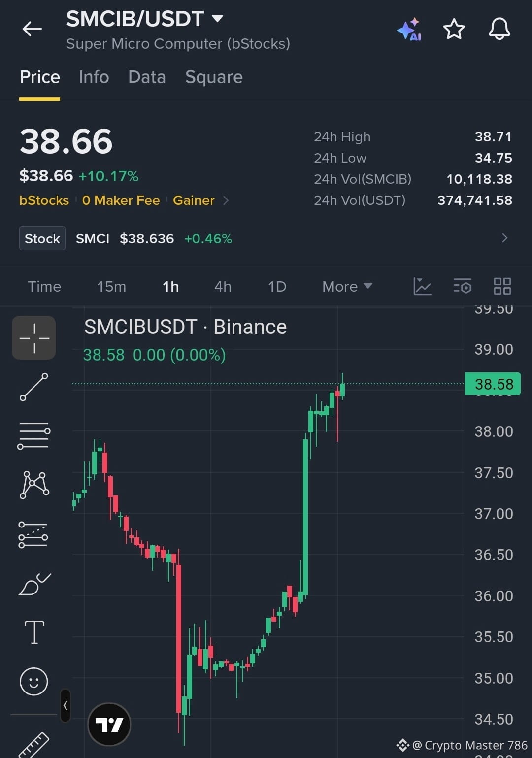Image resolution: width=532 pixels, height=758 pixels.
Task: Select the horizontal lines Fibonacci tool
Action: pos(34,435)
